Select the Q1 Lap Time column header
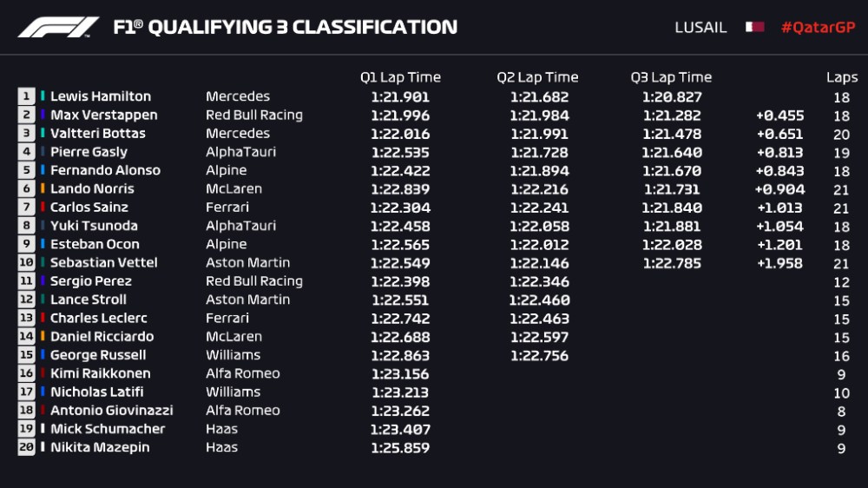Image resolution: width=868 pixels, height=488 pixels. pos(400,77)
